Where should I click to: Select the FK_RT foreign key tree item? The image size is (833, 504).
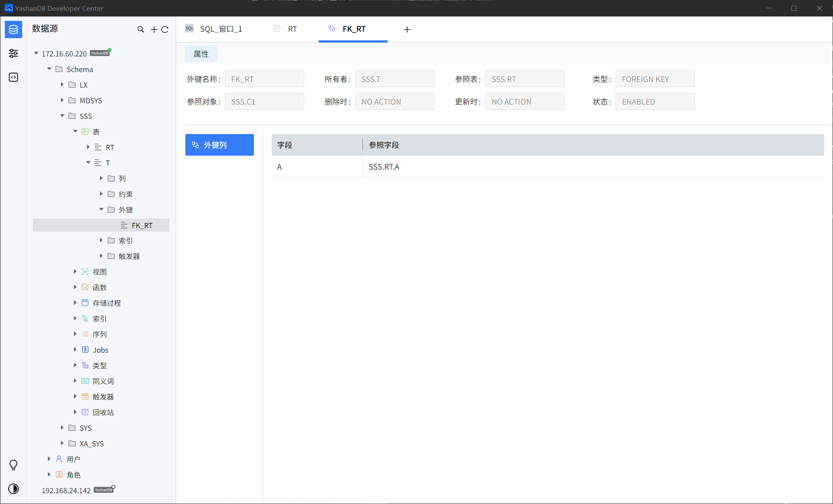coord(142,226)
